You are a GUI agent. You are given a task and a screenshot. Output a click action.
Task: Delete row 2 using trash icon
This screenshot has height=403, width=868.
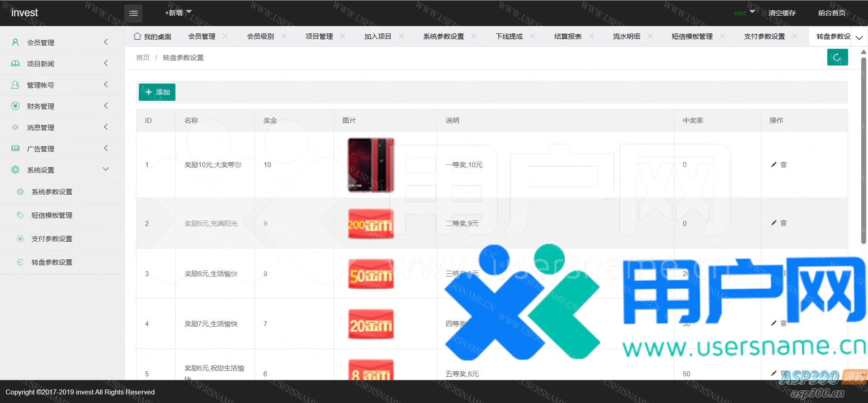pos(783,223)
